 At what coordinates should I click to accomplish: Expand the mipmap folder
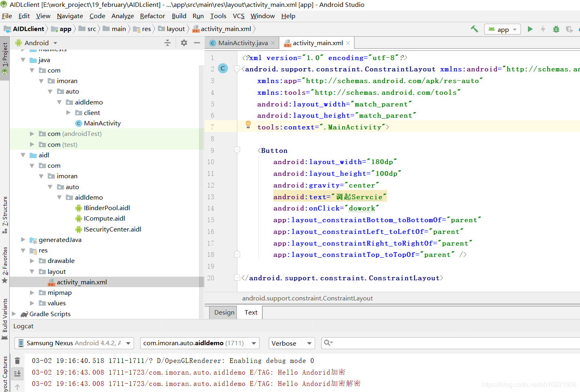tap(32, 292)
